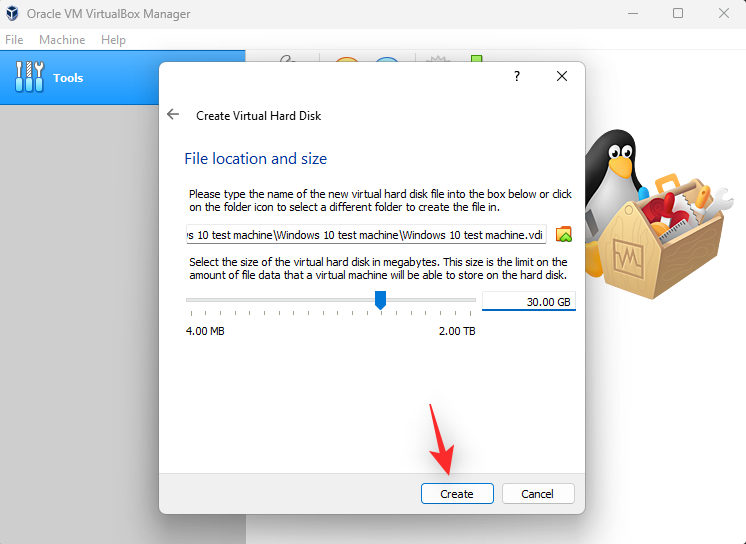Maximize the VirtualBox Manager window

[678, 13]
